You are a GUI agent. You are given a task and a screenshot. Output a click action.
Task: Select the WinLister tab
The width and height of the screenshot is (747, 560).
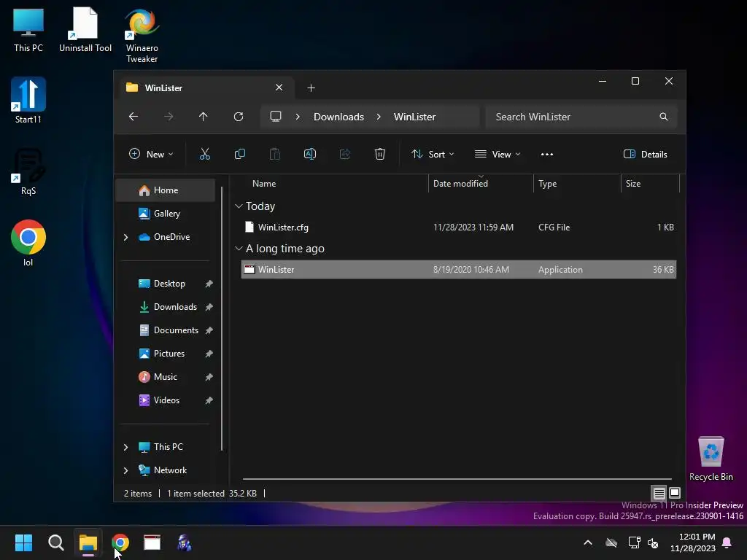tap(205, 87)
